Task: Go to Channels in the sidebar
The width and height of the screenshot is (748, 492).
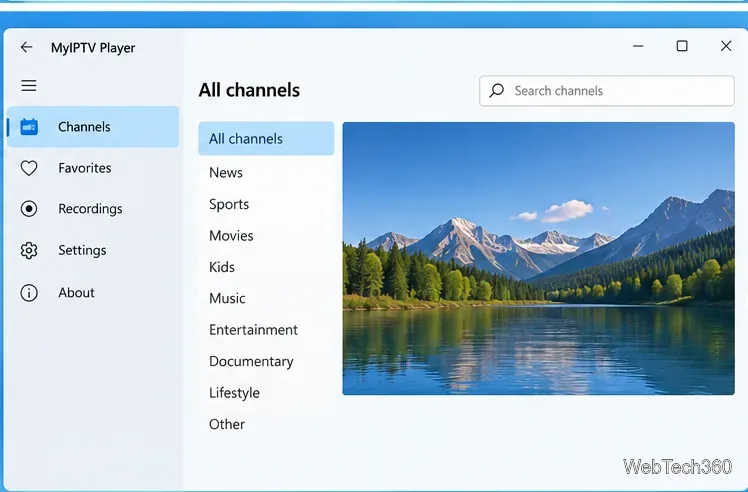Action: coord(93,127)
